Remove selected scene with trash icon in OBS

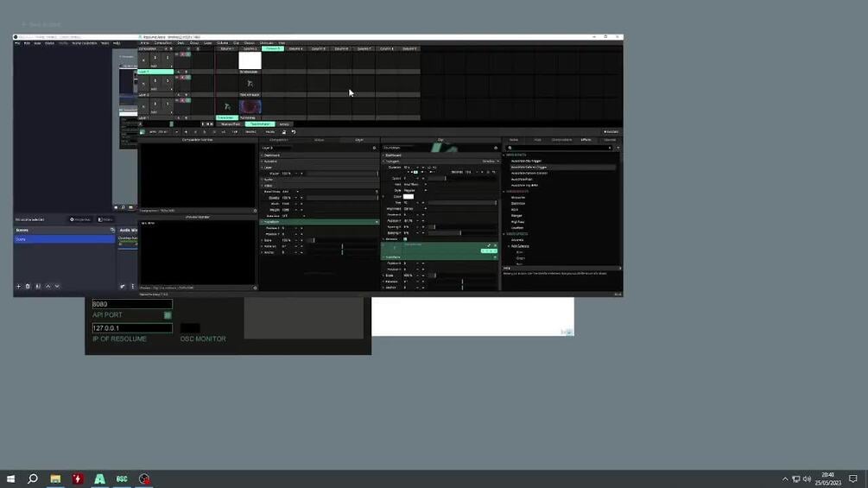point(28,287)
